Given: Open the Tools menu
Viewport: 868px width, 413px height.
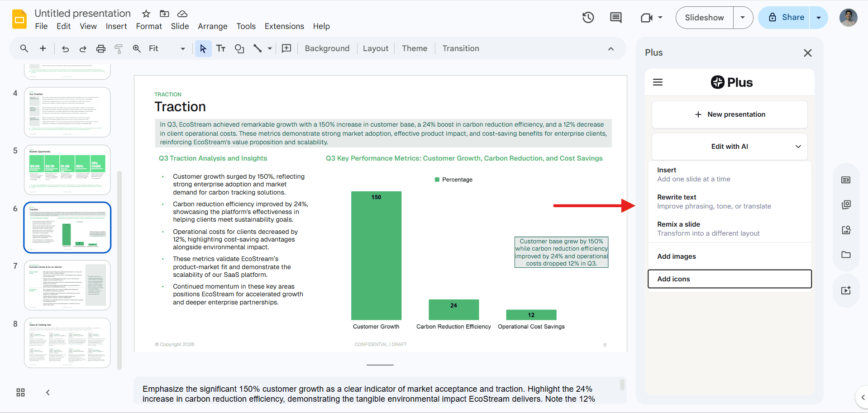Looking at the screenshot, I should coord(246,26).
